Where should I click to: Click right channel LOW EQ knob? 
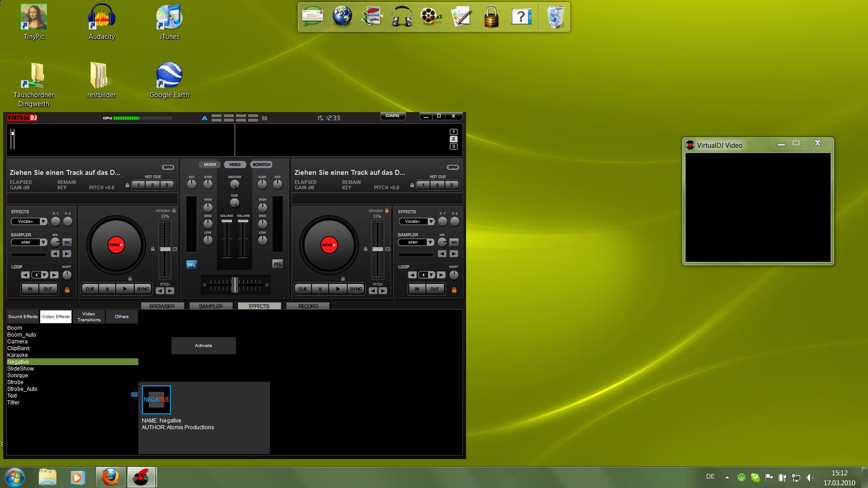tap(263, 240)
